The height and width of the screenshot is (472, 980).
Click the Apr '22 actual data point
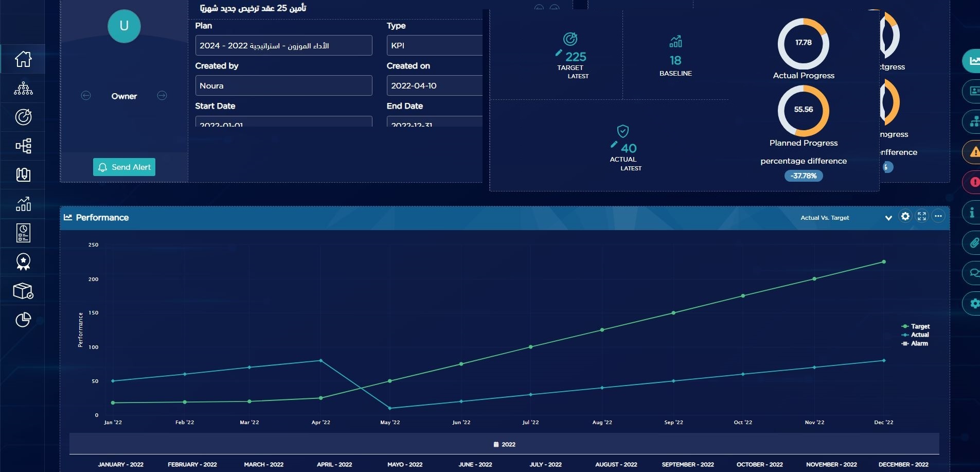321,360
